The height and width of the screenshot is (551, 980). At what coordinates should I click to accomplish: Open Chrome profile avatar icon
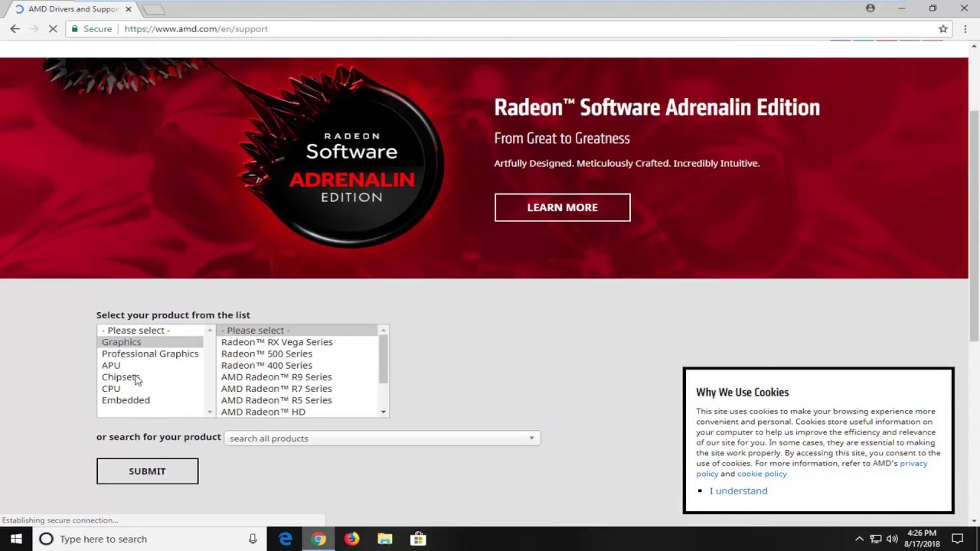pyautogui.click(x=871, y=8)
